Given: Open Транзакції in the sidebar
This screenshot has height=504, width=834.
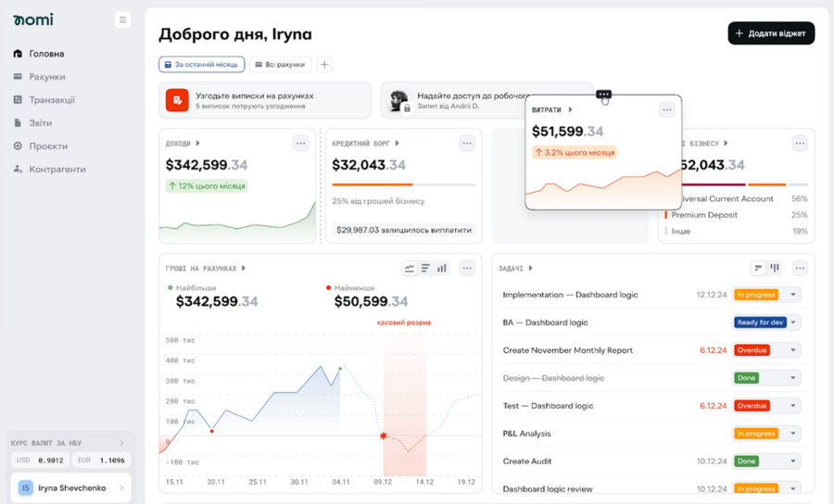Looking at the screenshot, I should 52,100.
